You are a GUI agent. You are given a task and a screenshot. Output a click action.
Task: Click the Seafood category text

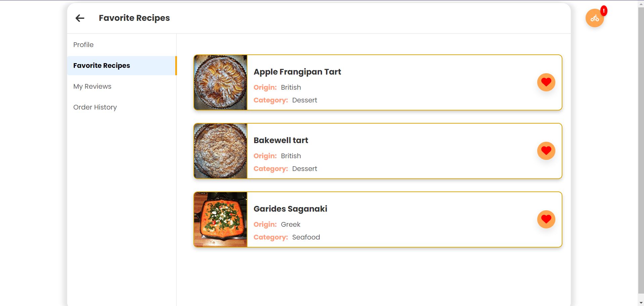pyautogui.click(x=306, y=237)
